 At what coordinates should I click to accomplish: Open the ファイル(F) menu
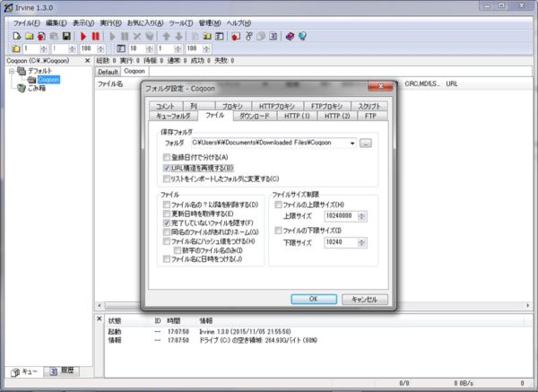pyautogui.click(x=26, y=23)
